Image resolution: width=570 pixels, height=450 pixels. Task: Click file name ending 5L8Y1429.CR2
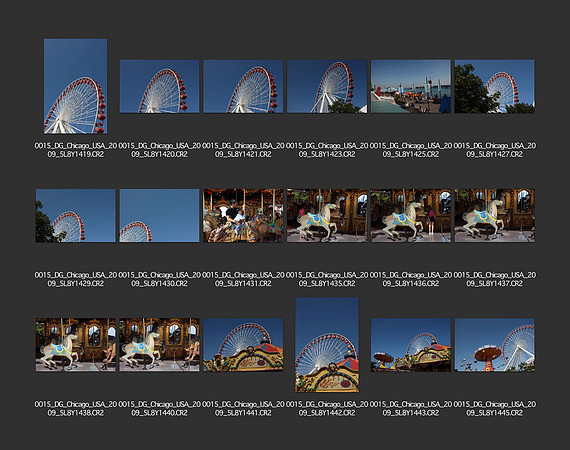(76, 279)
